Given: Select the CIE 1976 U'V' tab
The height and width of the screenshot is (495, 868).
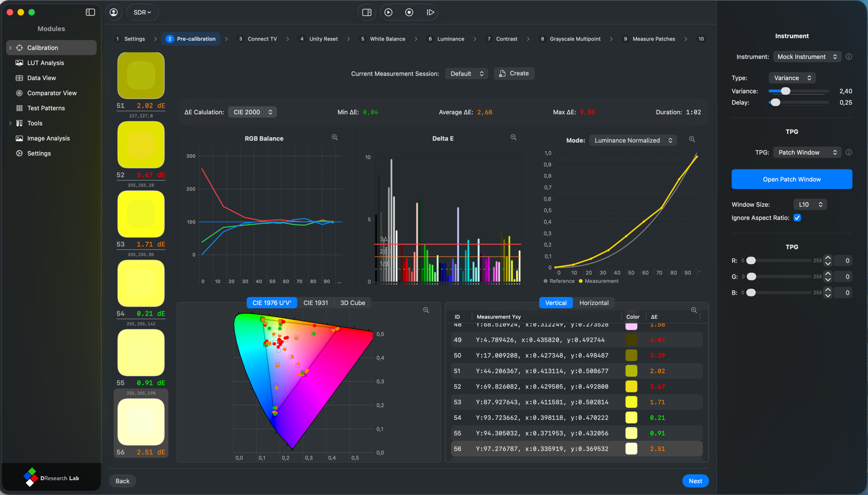Looking at the screenshot, I should (272, 303).
